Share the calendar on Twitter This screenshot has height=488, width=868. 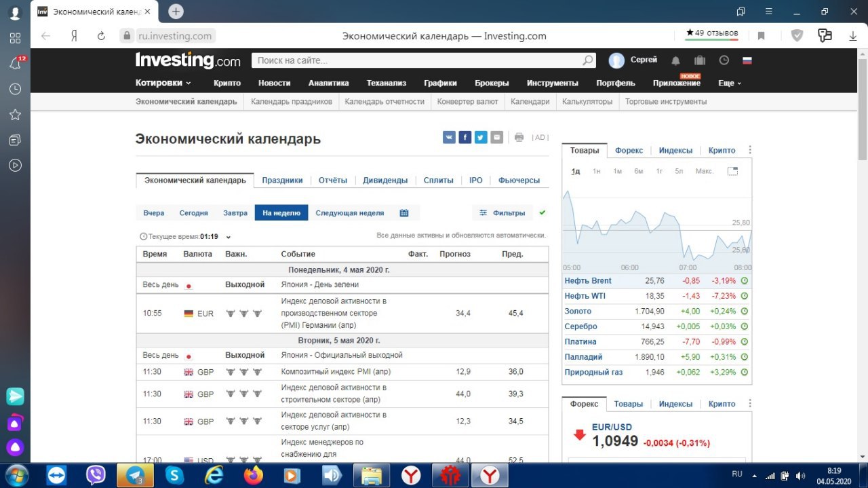tap(481, 137)
